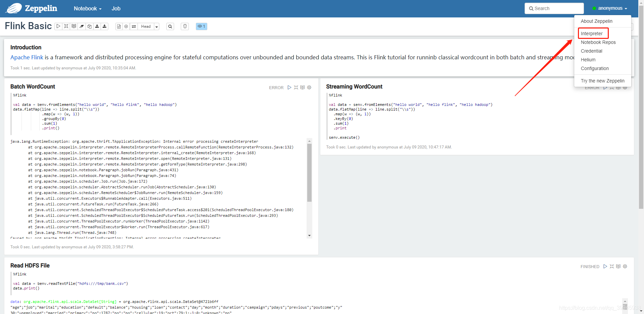Image resolution: width=644 pixels, height=314 pixels.
Task: Move this note to trash
Action: coord(185,26)
